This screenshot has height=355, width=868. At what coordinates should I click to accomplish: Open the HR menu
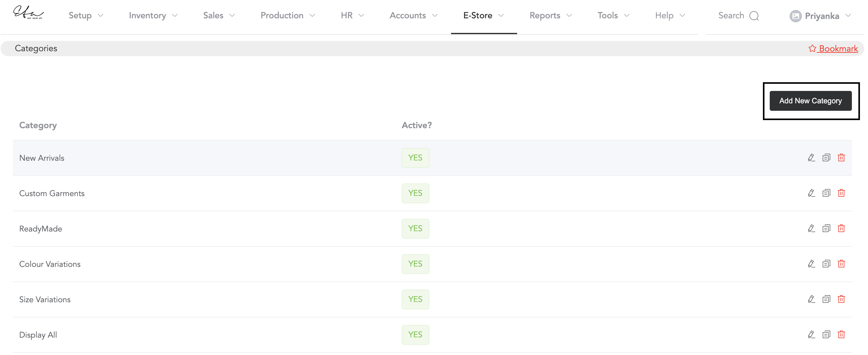[x=352, y=16]
